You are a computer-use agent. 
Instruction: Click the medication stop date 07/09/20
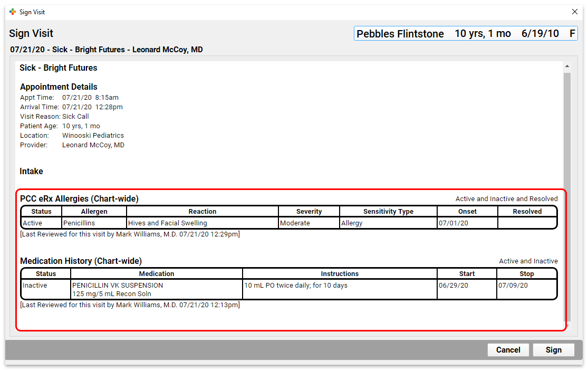[x=526, y=289]
